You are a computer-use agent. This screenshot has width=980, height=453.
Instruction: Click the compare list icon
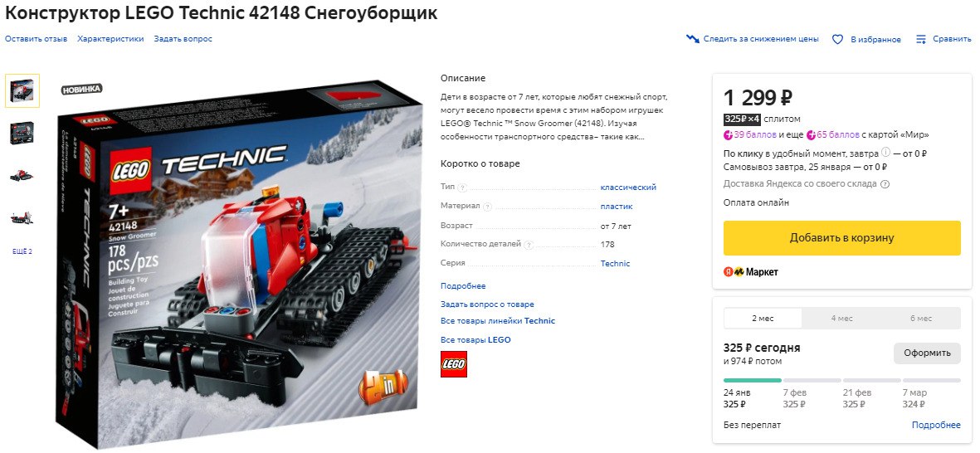[921, 39]
